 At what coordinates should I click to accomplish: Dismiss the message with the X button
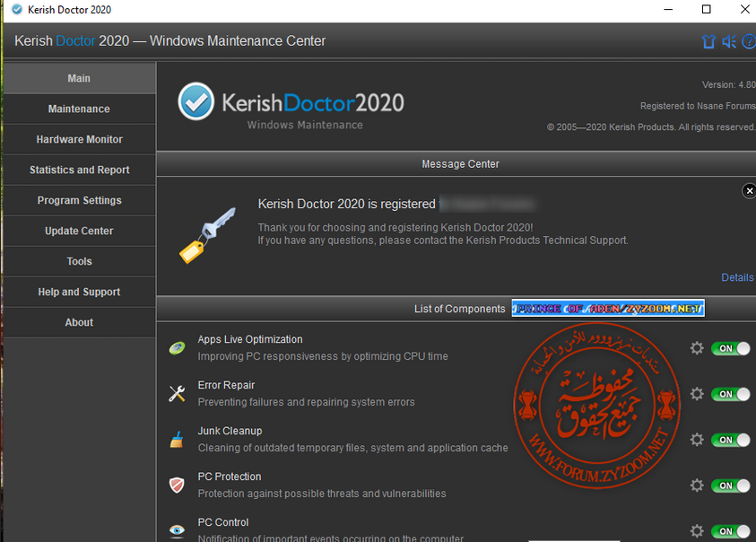[x=749, y=191]
